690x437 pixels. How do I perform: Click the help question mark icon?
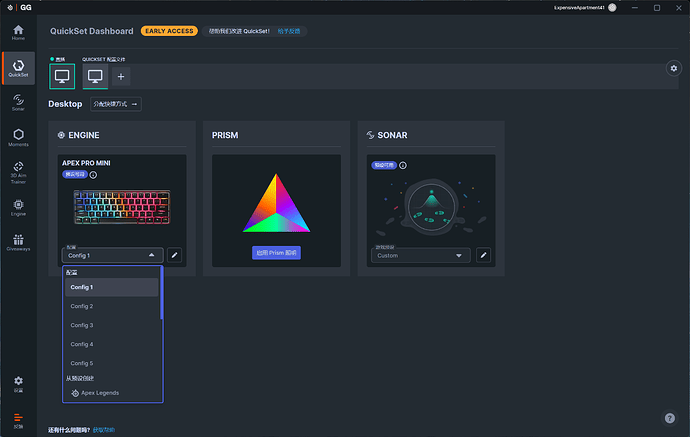pos(669,417)
